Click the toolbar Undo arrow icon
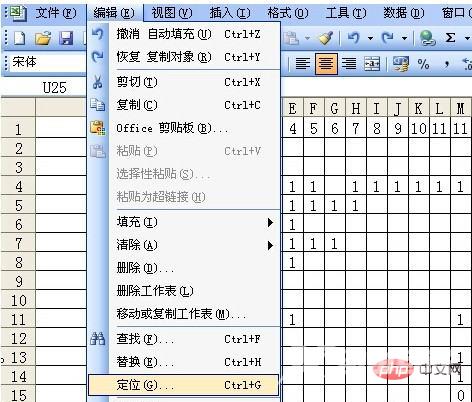 354,38
